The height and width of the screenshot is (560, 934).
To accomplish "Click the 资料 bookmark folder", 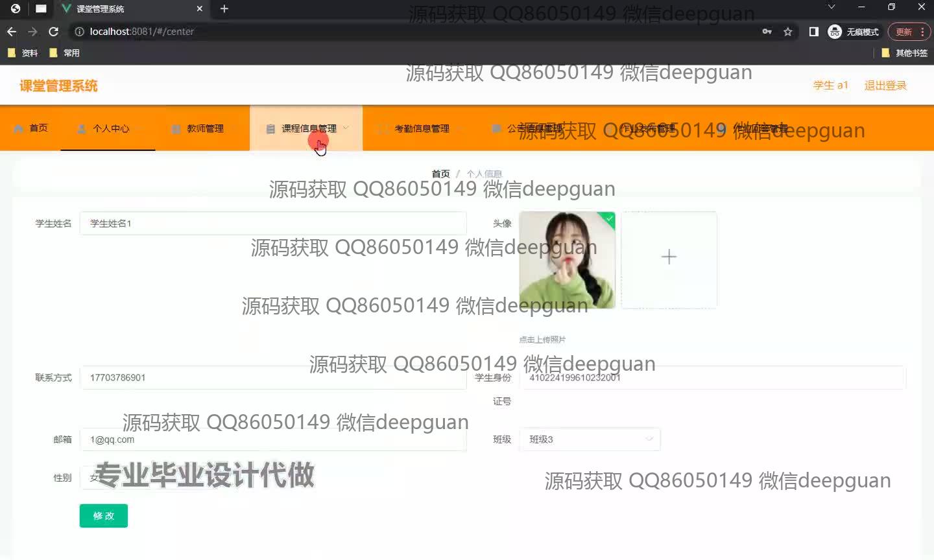I will (23, 53).
